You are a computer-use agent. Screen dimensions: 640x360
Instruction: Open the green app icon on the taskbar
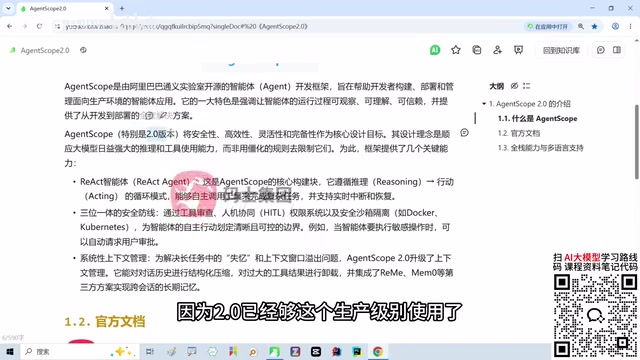coord(274,351)
